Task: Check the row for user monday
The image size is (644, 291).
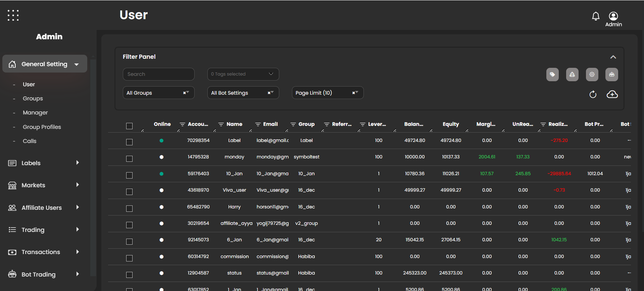Action: pyautogui.click(x=129, y=159)
